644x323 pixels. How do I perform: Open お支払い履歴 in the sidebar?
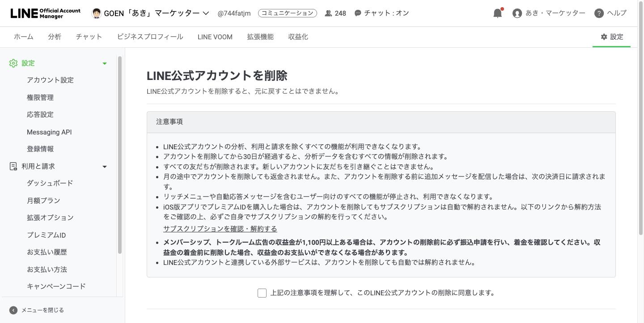[47, 252]
